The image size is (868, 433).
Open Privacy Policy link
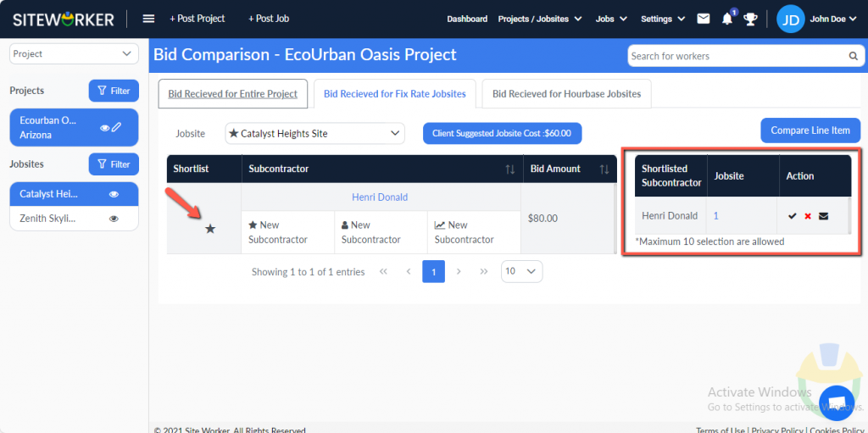tap(778, 430)
